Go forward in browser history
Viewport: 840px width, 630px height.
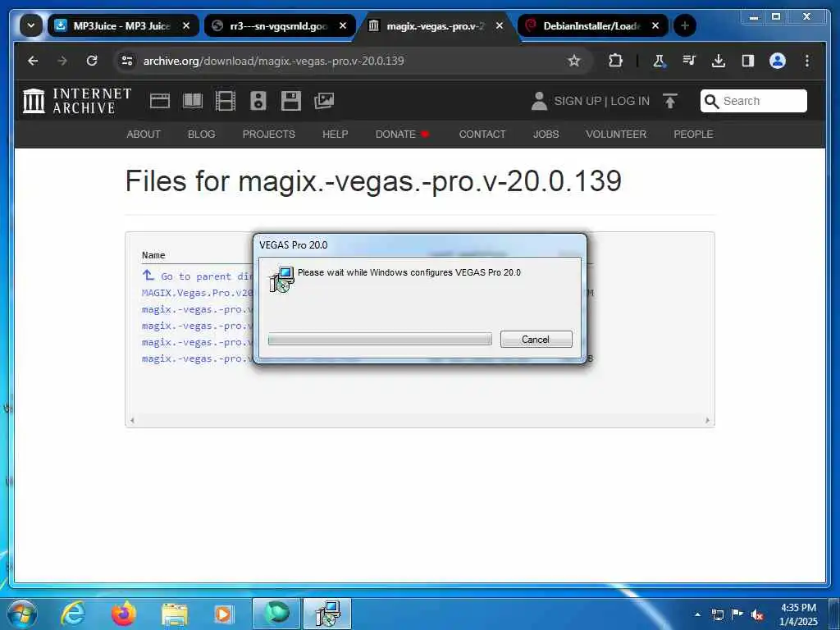point(62,61)
